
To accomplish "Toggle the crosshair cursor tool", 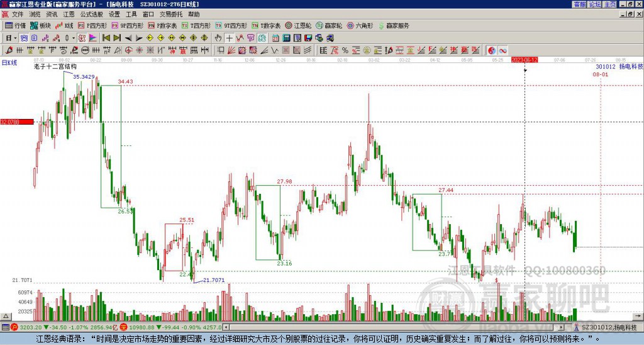I will pyautogui.click(x=229, y=38).
